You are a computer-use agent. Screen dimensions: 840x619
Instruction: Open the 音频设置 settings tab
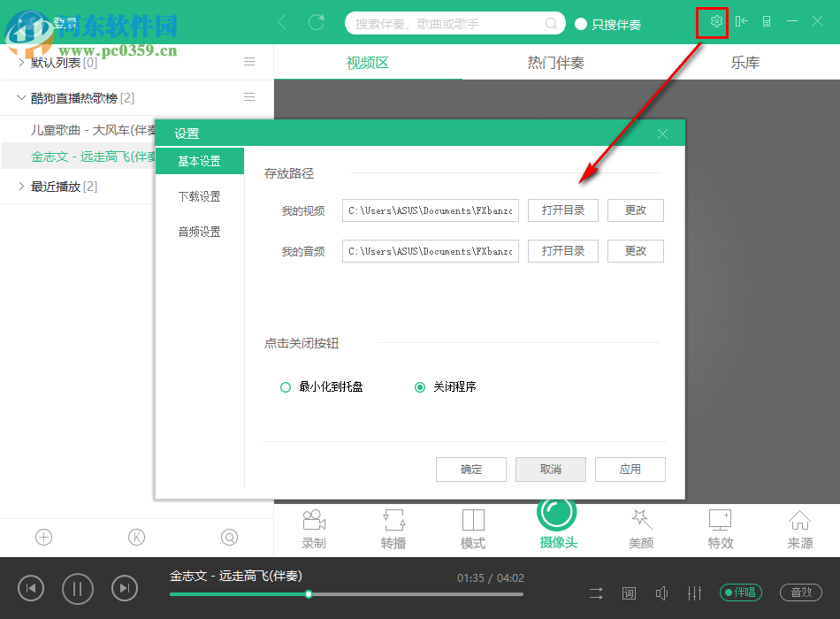200,232
